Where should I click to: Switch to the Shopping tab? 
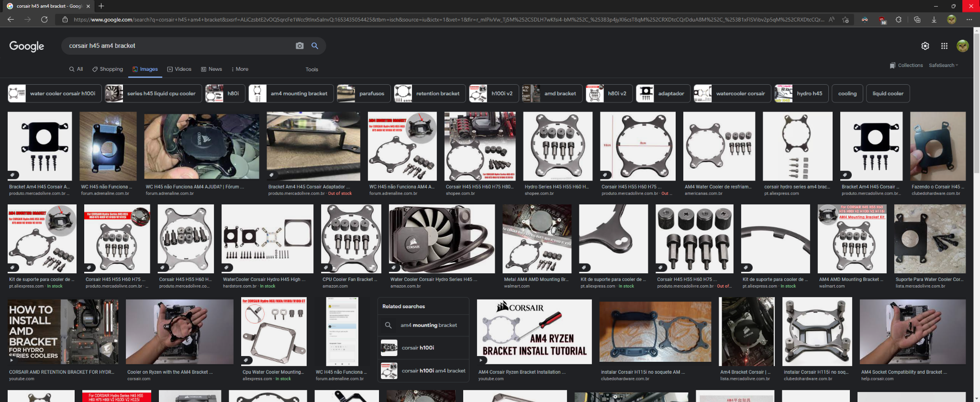(108, 69)
